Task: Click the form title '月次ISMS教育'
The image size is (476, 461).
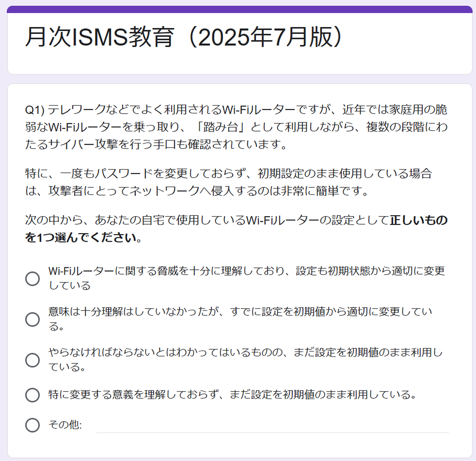Action: tap(100, 37)
